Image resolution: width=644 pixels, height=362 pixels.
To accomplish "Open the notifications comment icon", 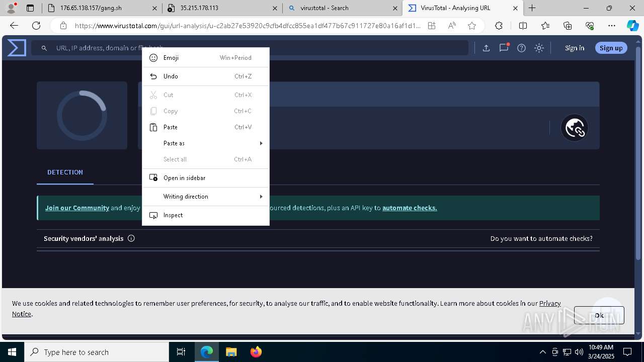I will click(504, 48).
